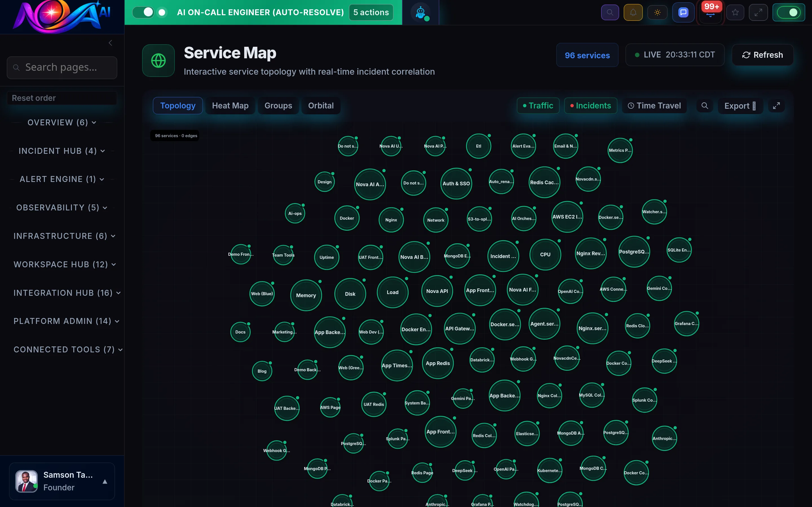Screen dimensions: 812x507
Task: Click the fullscreen expand icon
Action: tap(758, 12)
